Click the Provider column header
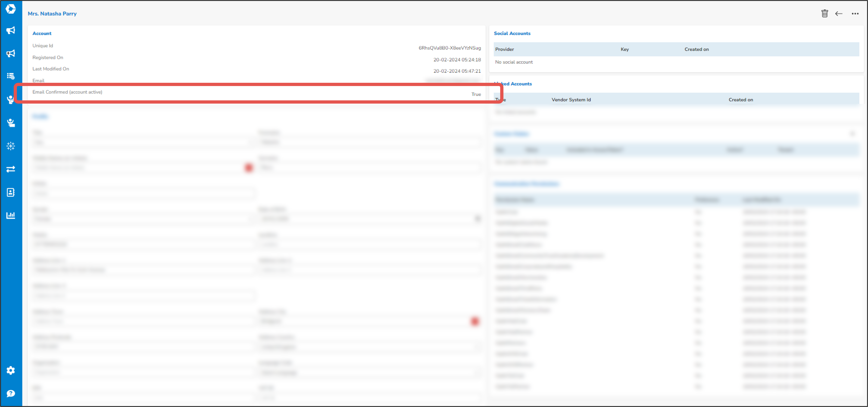The width and height of the screenshot is (868, 407). pyautogui.click(x=504, y=49)
